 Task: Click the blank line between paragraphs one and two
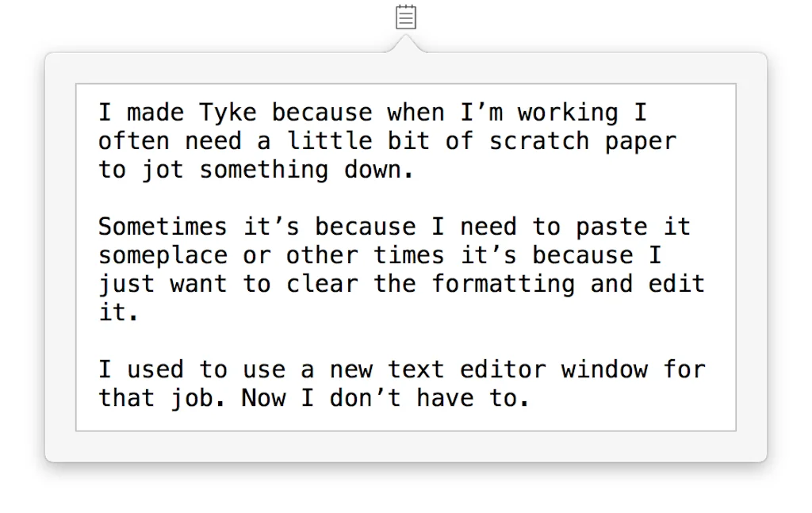click(x=317, y=197)
